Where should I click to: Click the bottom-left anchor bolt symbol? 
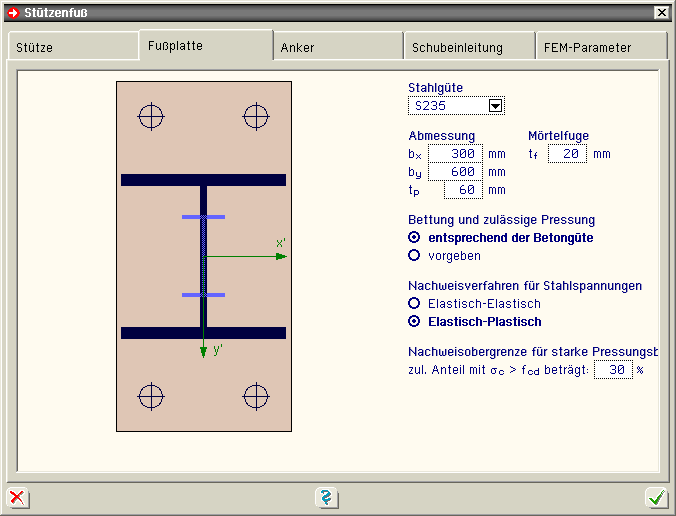pos(151,396)
